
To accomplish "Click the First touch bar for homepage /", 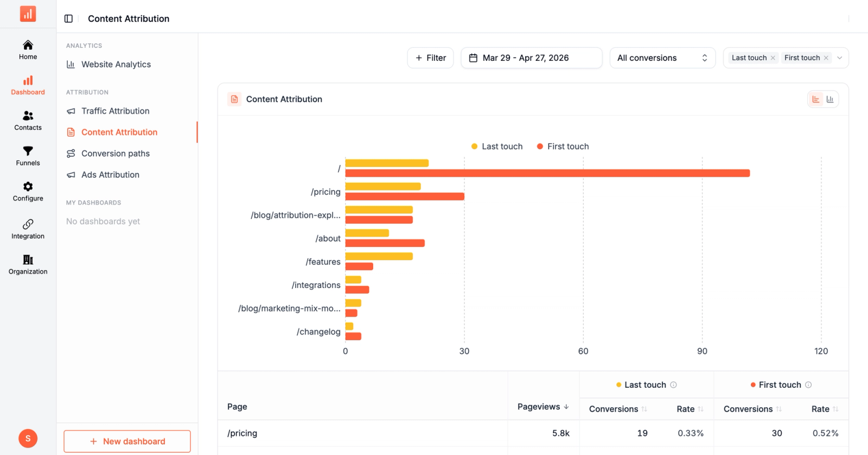I will click(547, 173).
